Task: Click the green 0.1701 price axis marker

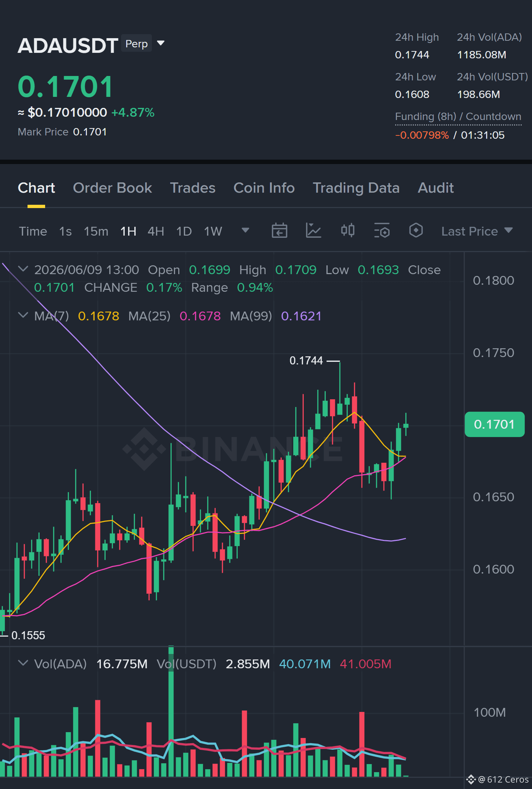Action: (494, 425)
